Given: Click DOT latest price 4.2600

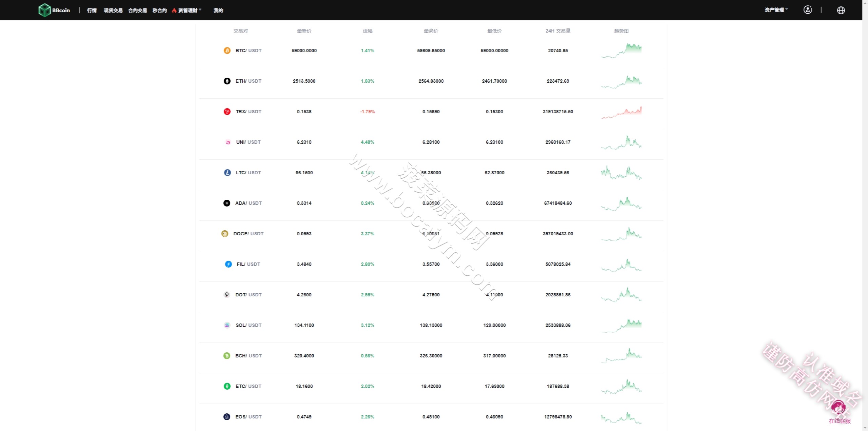Looking at the screenshot, I should coord(304,295).
